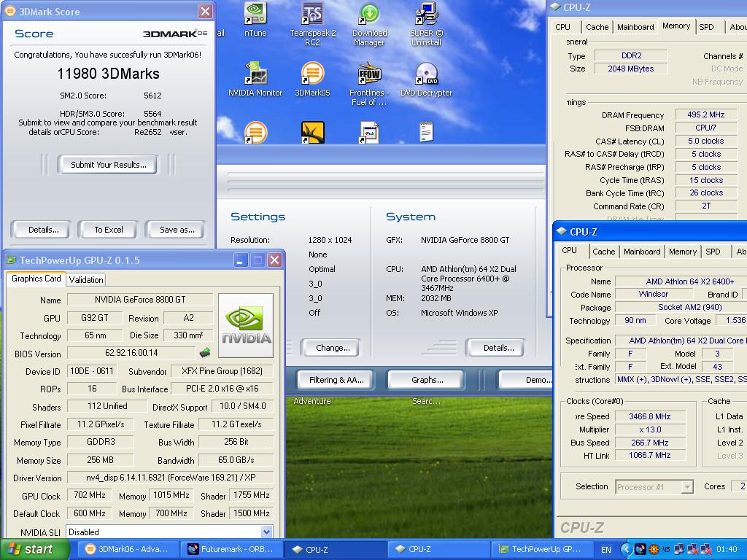Click the EN language indicator in taskbar

606,550
